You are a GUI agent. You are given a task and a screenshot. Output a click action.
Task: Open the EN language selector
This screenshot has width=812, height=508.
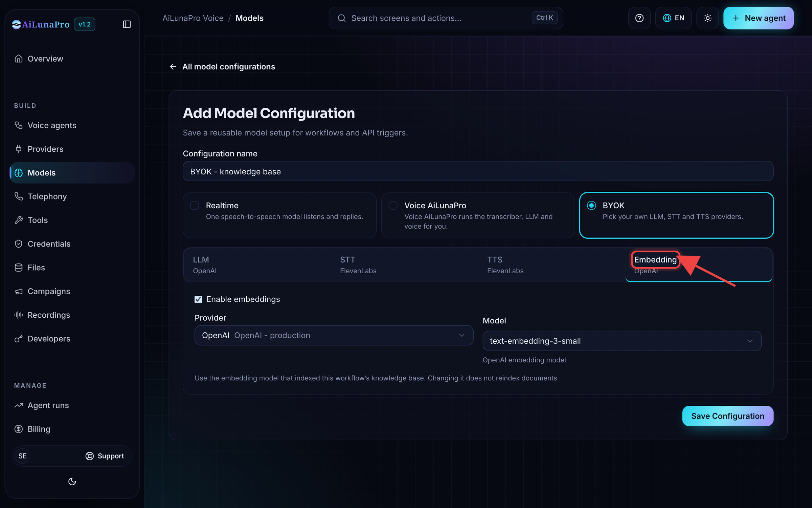point(673,18)
